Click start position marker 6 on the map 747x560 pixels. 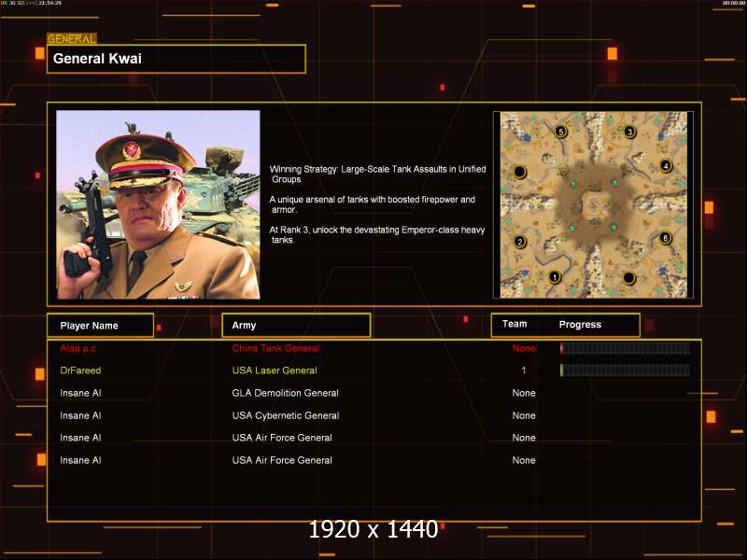665,237
